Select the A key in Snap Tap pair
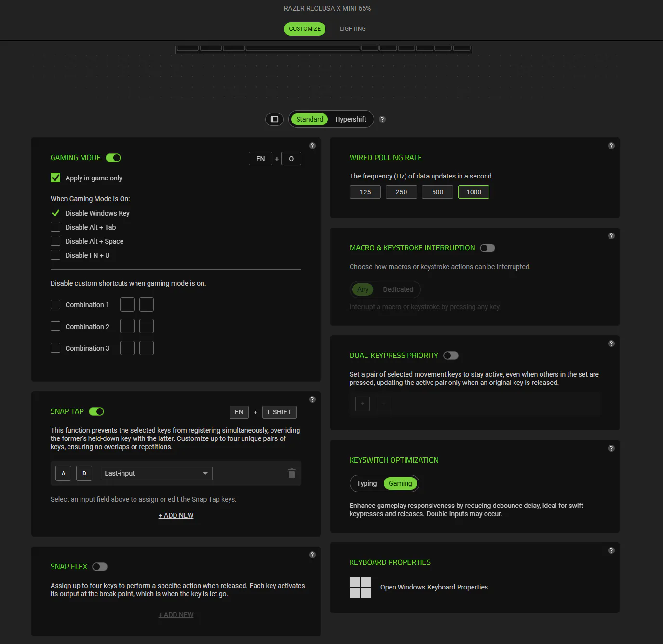Viewport: 663px width, 644px height. click(63, 473)
